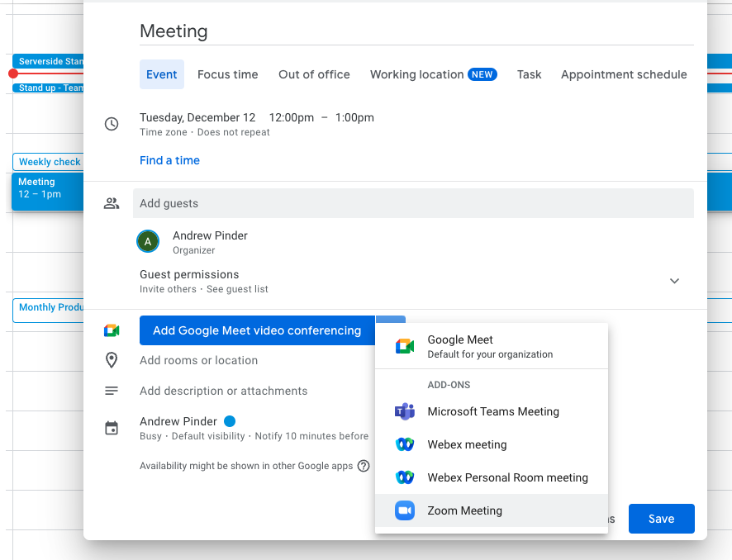Click the description lines icon
This screenshot has width=732, height=560.
(x=112, y=391)
